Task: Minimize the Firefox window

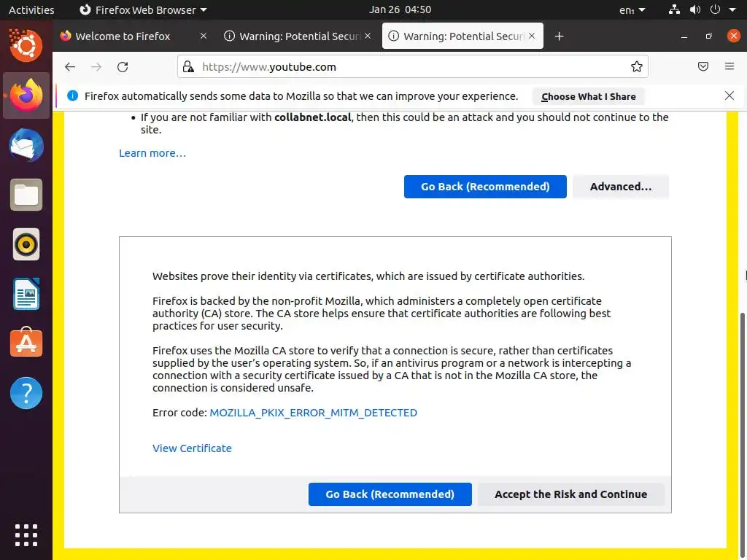Action: 684,36
